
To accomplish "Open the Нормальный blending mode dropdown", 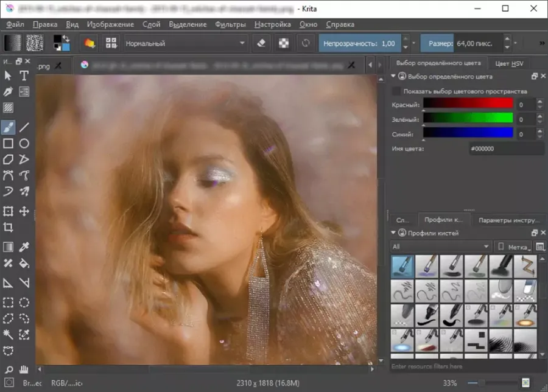I will 185,43.
